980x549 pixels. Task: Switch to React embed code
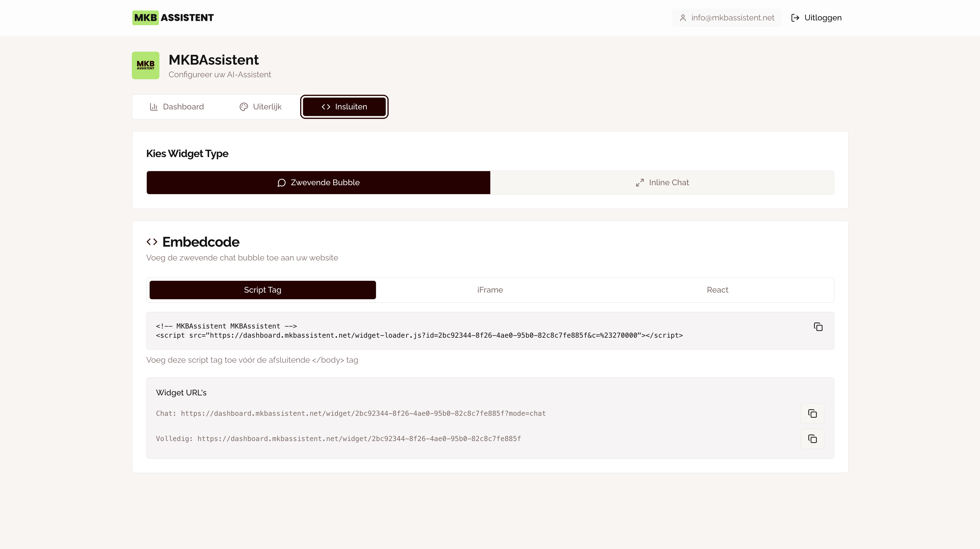717,290
